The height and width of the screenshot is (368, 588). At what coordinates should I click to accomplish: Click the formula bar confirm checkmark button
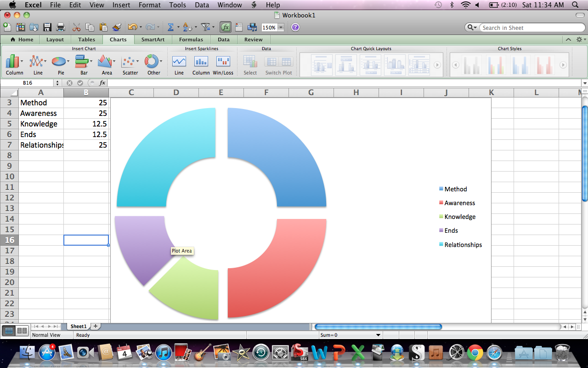coord(80,83)
